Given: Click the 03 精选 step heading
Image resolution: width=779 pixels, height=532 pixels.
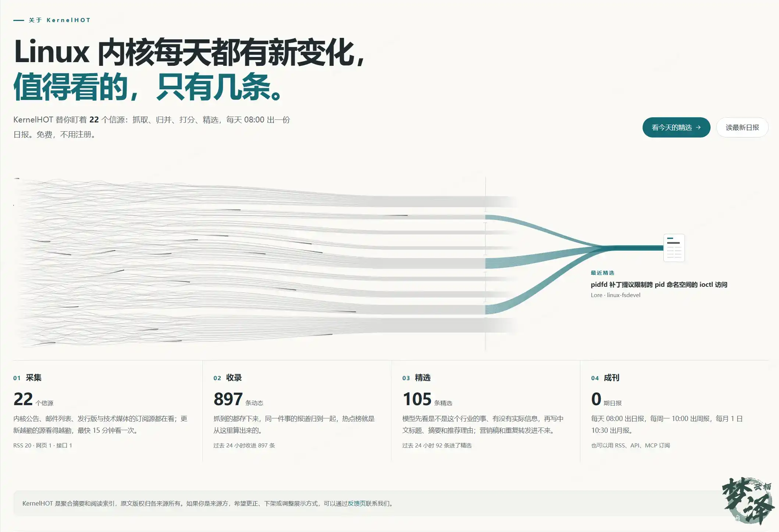Looking at the screenshot, I should [416, 378].
